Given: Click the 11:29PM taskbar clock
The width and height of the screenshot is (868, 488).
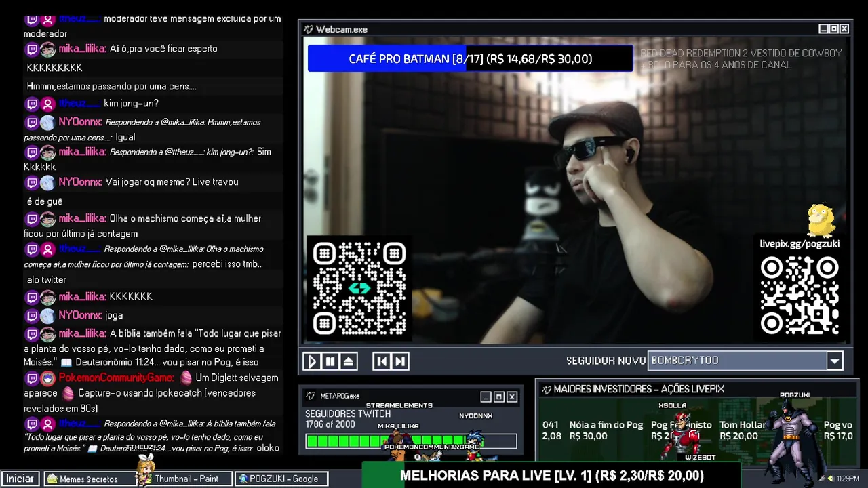Looking at the screenshot, I should 848,479.
